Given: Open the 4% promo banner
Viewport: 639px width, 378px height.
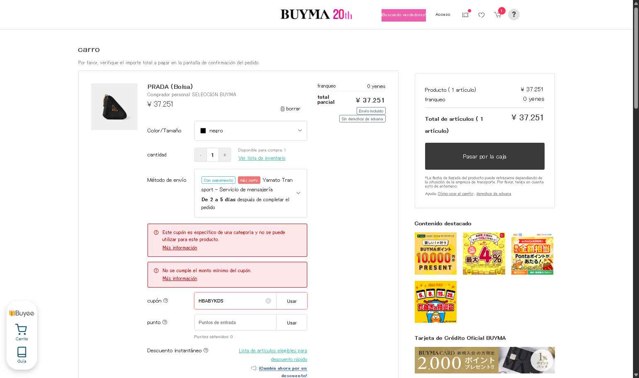Looking at the screenshot, I should (484, 253).
